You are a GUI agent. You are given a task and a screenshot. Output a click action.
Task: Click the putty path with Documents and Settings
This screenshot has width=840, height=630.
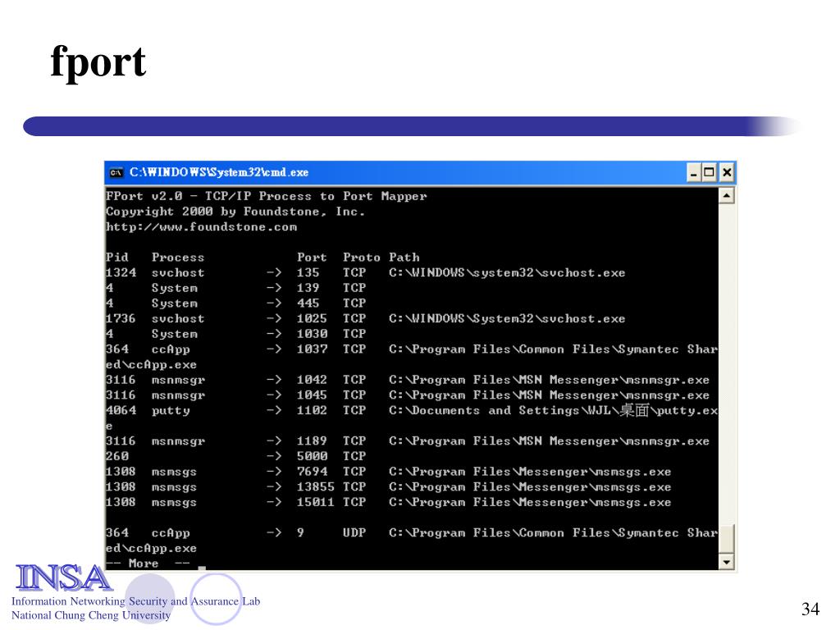(x=554, y=411)
